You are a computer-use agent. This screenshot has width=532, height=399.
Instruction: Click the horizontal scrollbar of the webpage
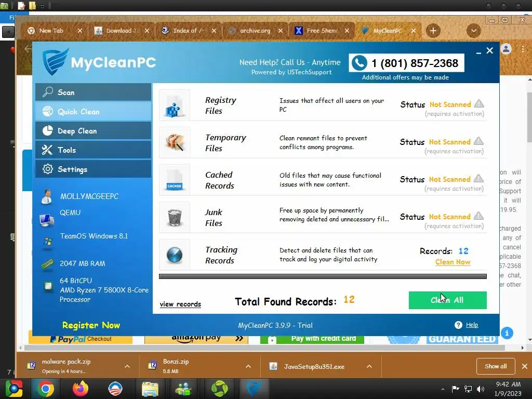point(264,348)
